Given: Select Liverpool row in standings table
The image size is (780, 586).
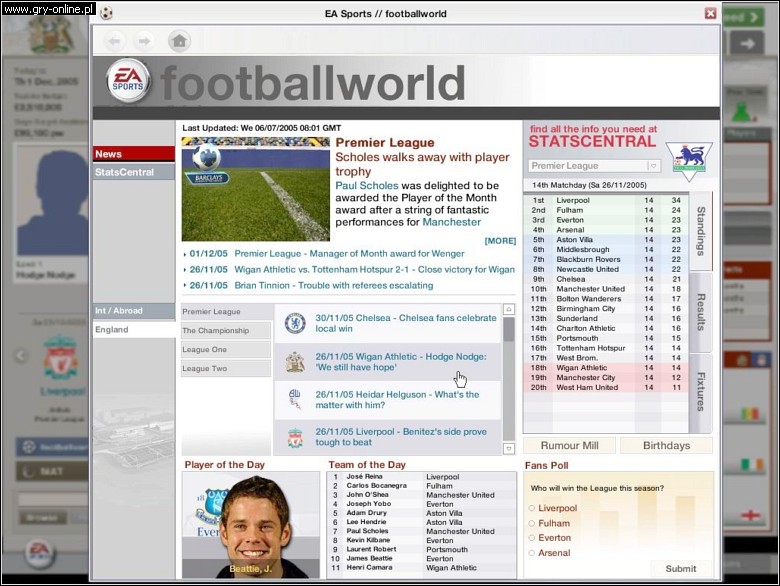Looking at the screenshot, I should tap(606, 200).
